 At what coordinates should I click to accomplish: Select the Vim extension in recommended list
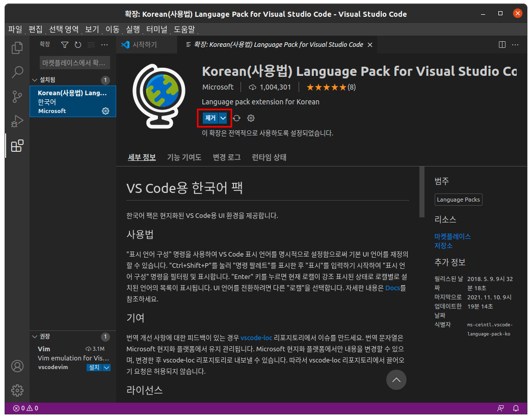point(73,358)
